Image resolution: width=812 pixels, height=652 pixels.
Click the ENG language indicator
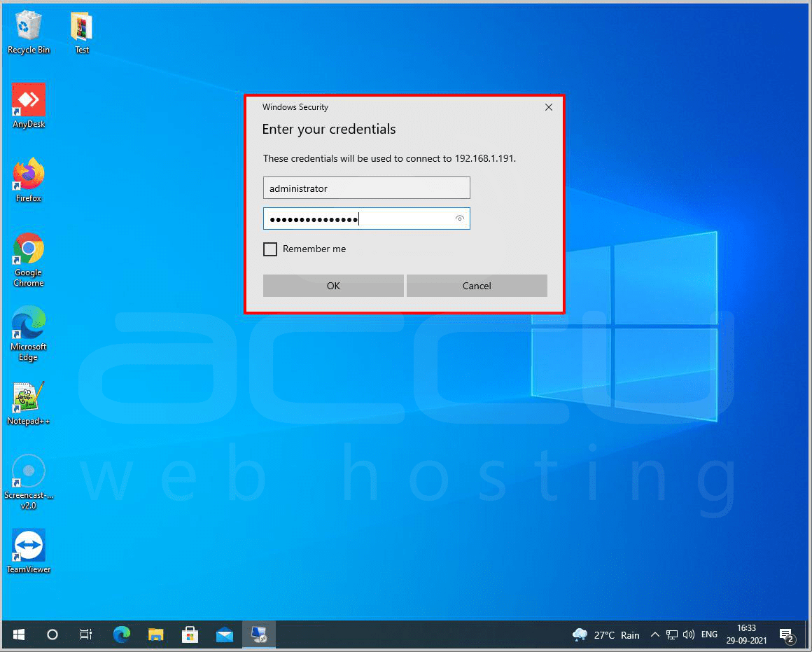709,635
